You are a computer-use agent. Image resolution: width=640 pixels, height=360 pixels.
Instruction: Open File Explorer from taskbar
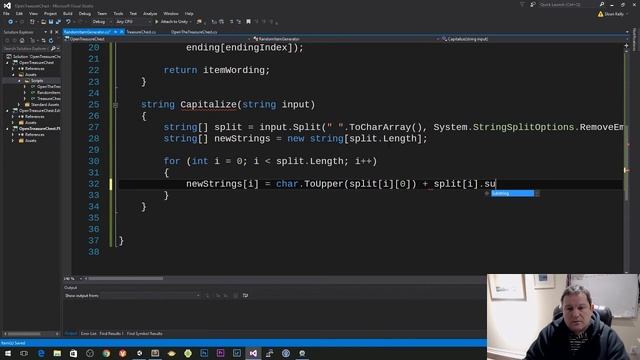(57, 353)
